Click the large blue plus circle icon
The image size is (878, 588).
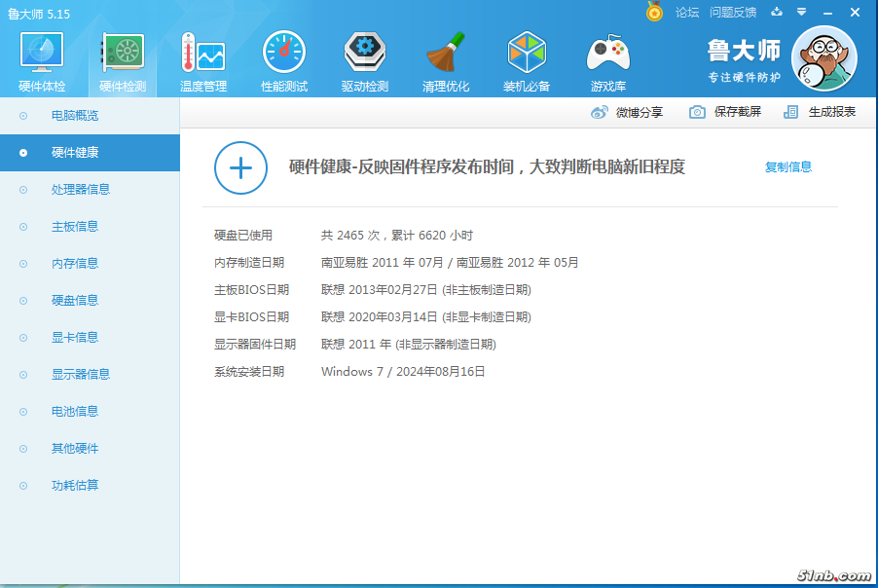tap(240, 167)
